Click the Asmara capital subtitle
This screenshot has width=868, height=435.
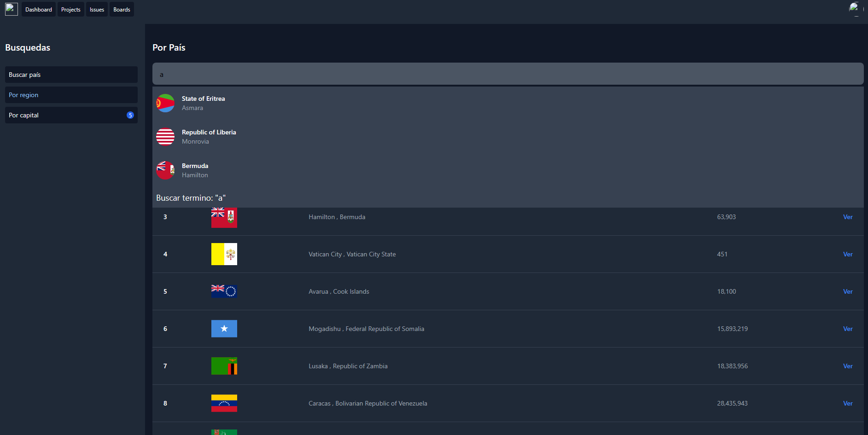(192, 108)
